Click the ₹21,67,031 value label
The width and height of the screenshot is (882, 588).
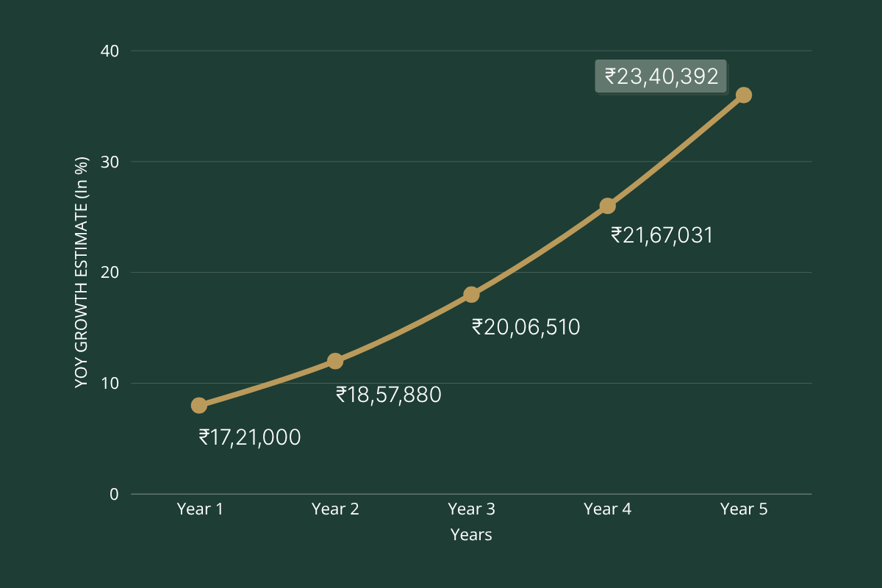click(x=661, y=235)
